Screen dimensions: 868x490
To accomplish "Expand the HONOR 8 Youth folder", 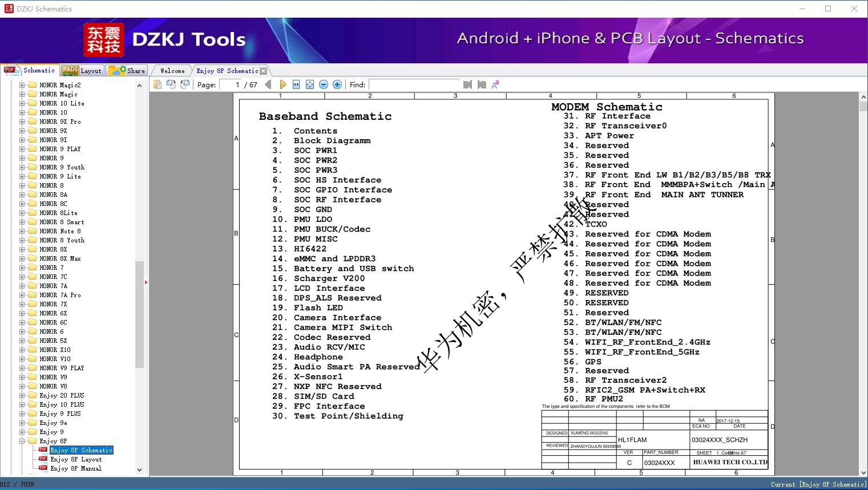I will tap(22, 240).
